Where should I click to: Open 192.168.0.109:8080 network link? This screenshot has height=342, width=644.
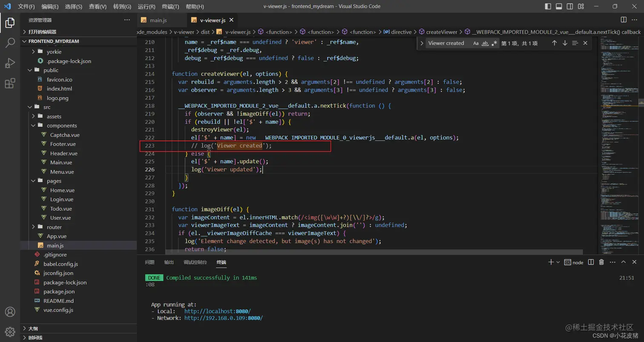pyautogui.click(x=224, y=318)
